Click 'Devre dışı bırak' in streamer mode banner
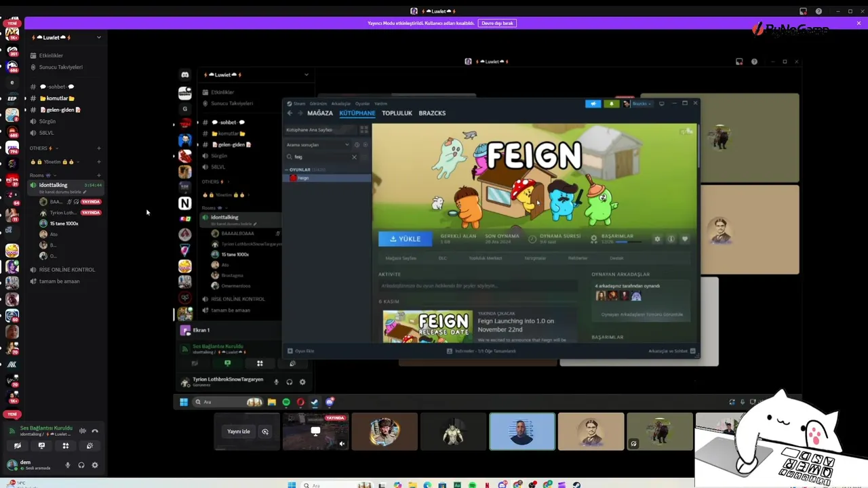 pyautogui.click(x=497, y=23)
